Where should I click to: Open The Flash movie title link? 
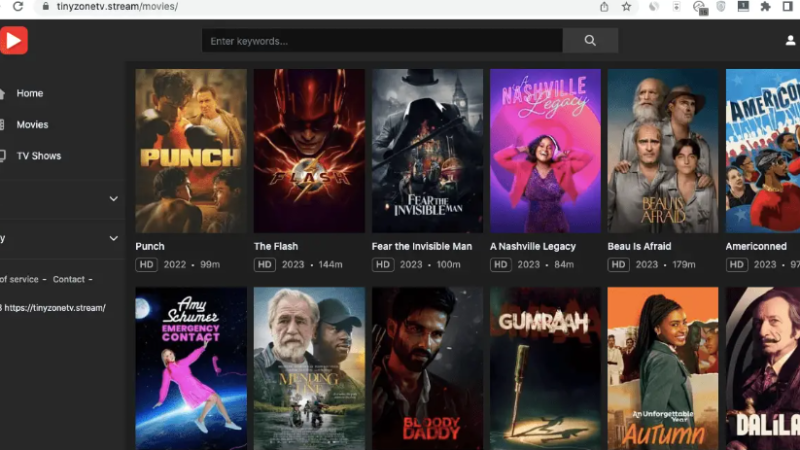276,246
